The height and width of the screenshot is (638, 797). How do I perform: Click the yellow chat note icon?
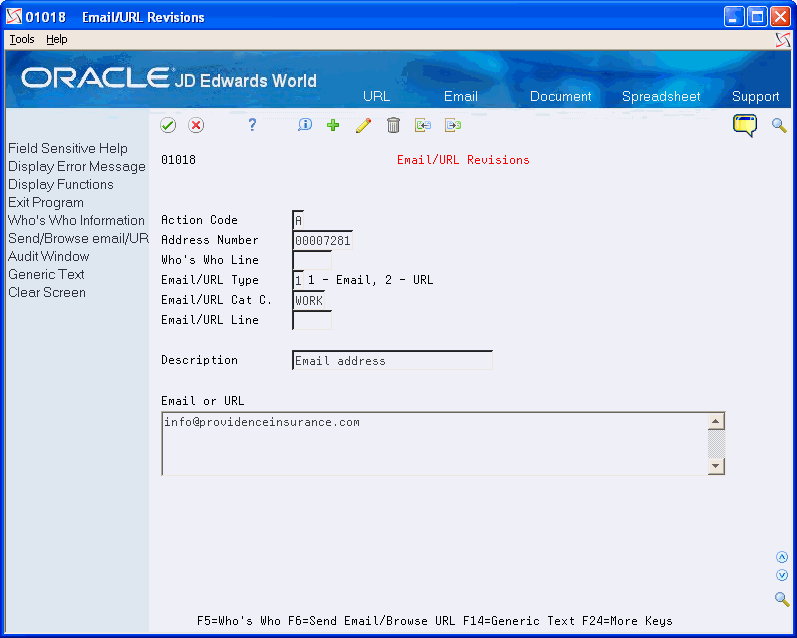coord(745,125)
